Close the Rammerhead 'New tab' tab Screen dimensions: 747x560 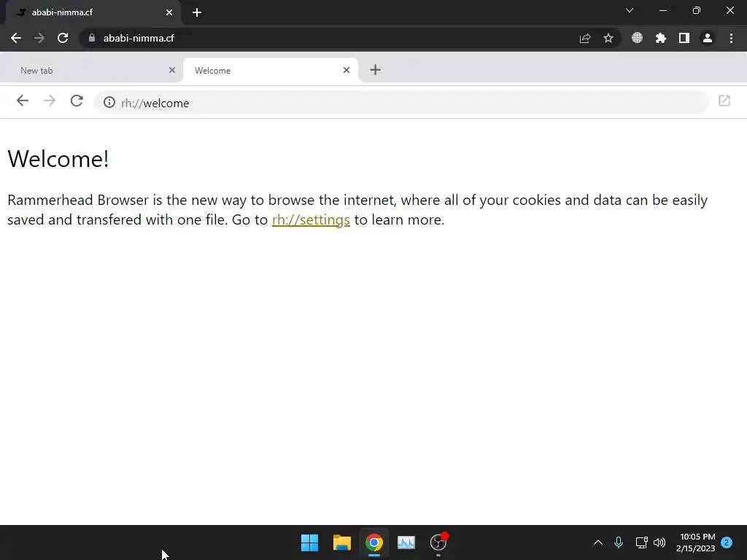click(x=172, y=70)
